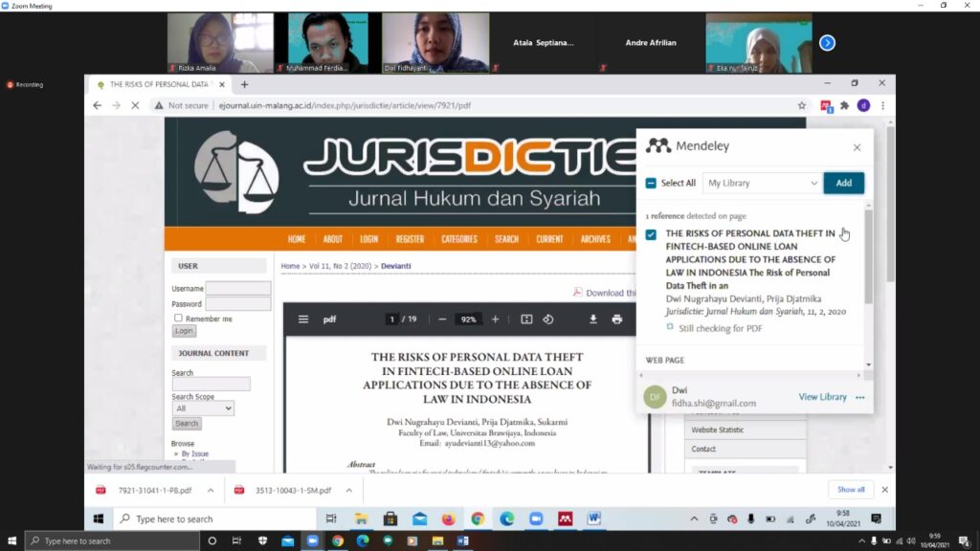This screenshot has width=980, height=551.
Task: Open Chrome extensions puzzle icon
Action: coord(844,105)
